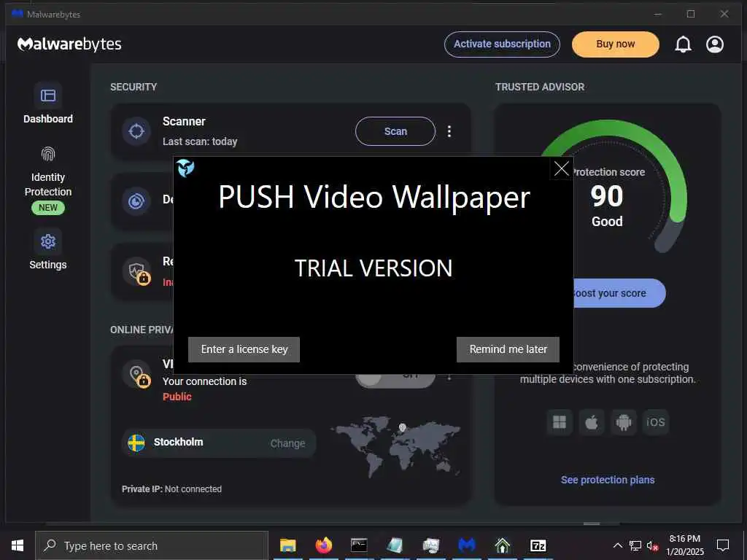Open the green house icon in taskbar
The image size is (747, 560).
(502, 545)
